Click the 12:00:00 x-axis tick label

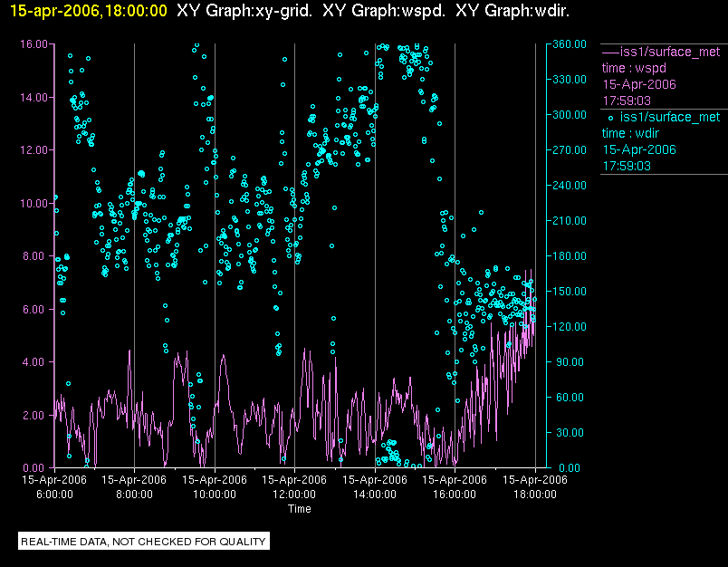coord(294,495)
